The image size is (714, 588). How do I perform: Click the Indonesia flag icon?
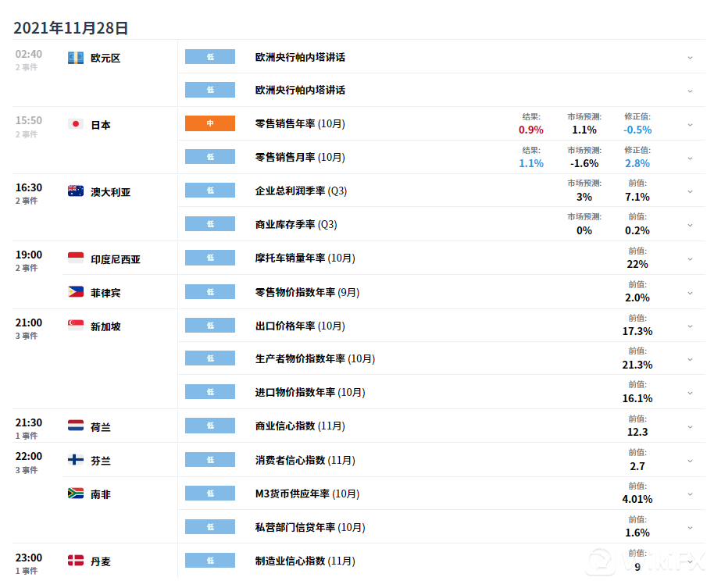[76, 258]
